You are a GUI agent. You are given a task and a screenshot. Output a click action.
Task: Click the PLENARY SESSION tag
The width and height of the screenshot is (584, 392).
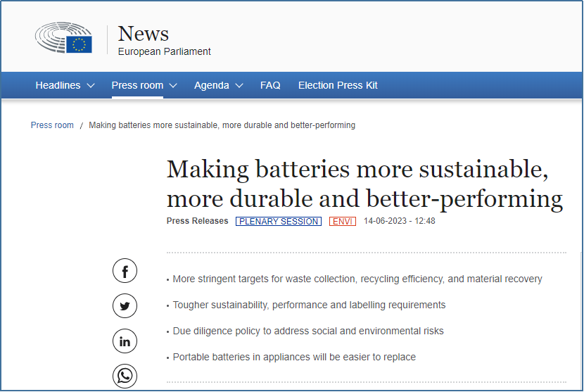(x=278, y=221)
